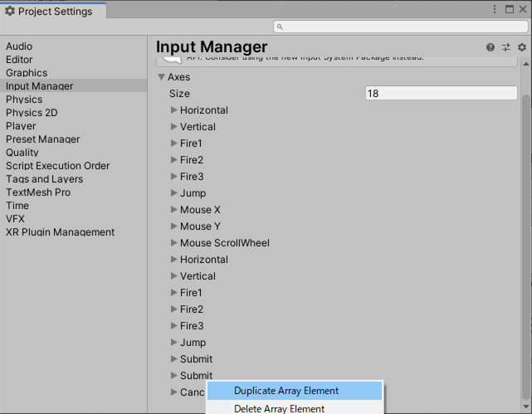Screen dimensions: 532x414
Task: Expand the Mouse ScrollWheel axis
Action: tap(173, 243)
